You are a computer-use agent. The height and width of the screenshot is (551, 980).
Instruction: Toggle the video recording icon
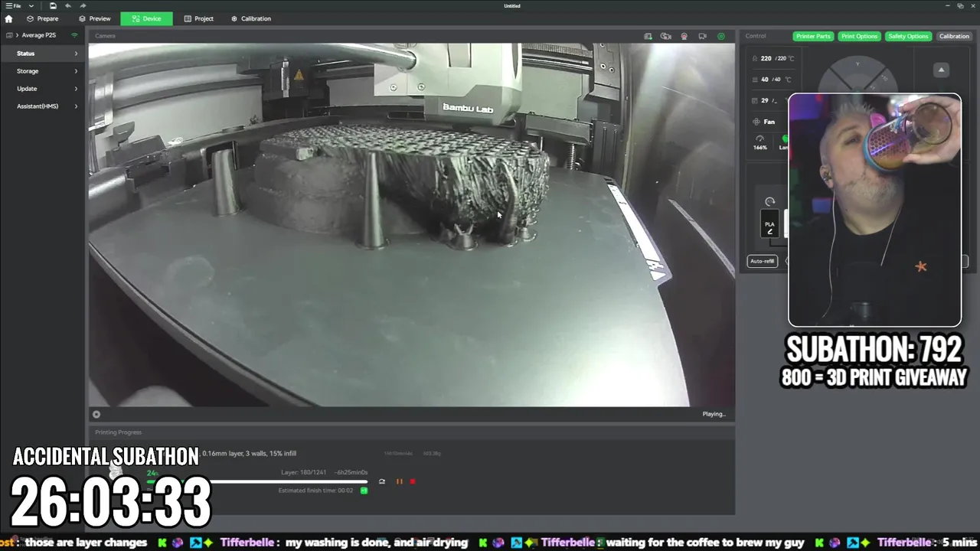702,36
